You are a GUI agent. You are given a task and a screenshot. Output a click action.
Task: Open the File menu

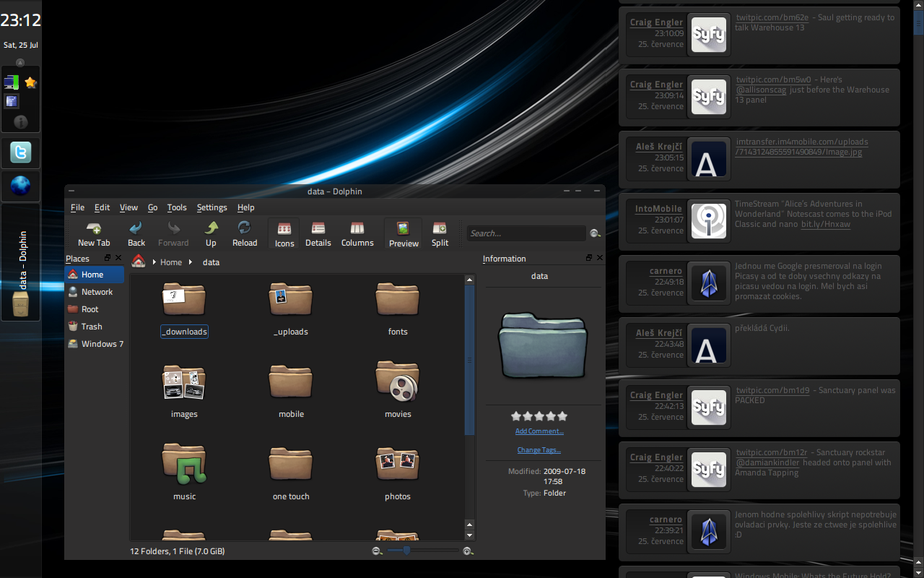77,207
